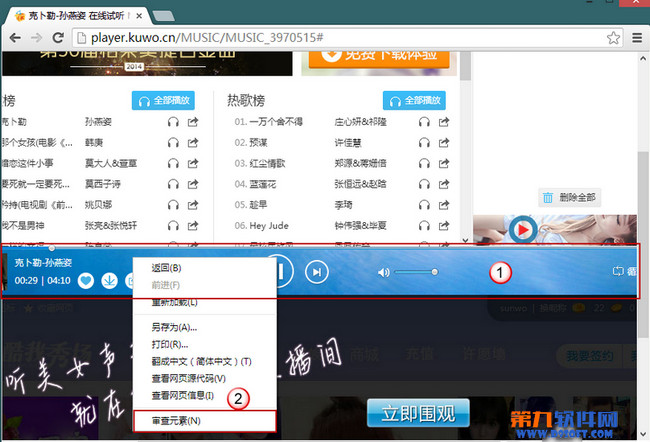Click the heart favorite icon in player
Image resolution: width=650 pixels, height=442 pixels.
pos(86,281)
